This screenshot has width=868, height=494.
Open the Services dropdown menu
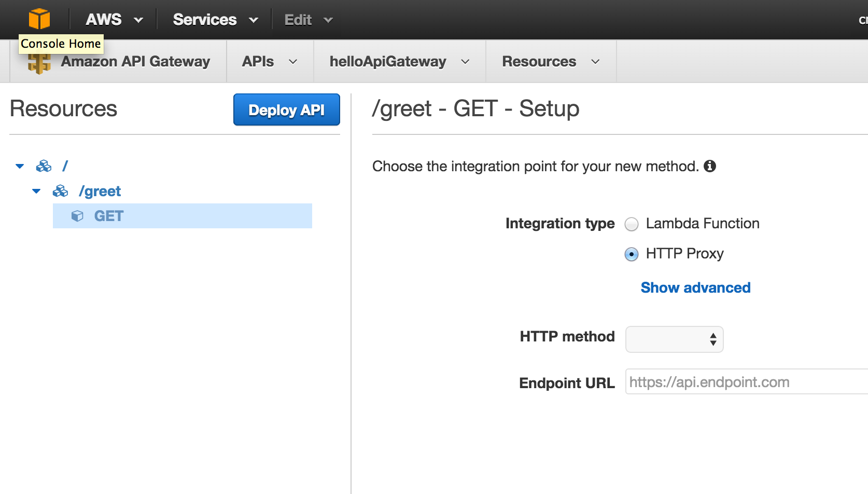[216, 20]
